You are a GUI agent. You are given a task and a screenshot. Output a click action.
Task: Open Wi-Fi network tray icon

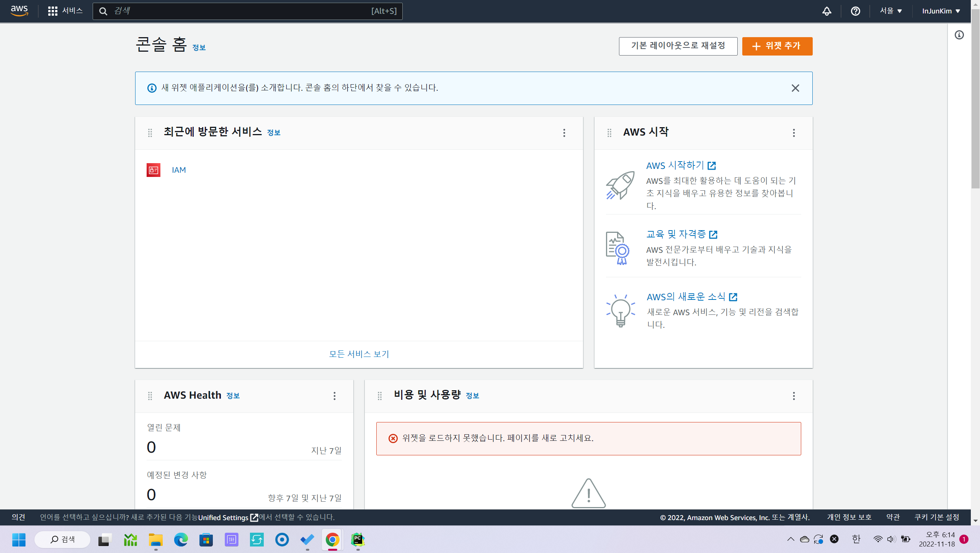coord(877,539)
